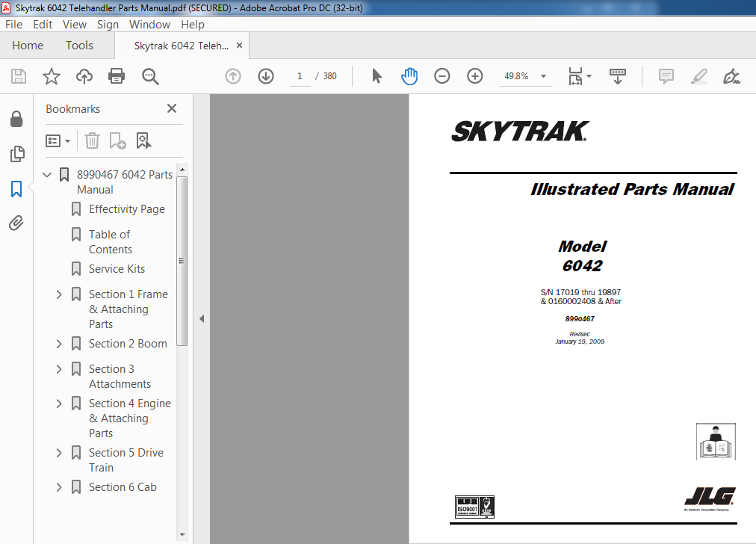This screenshot has height=544, width=756.
Task: Find current bookmark icon
Action: tap(143, 140)
